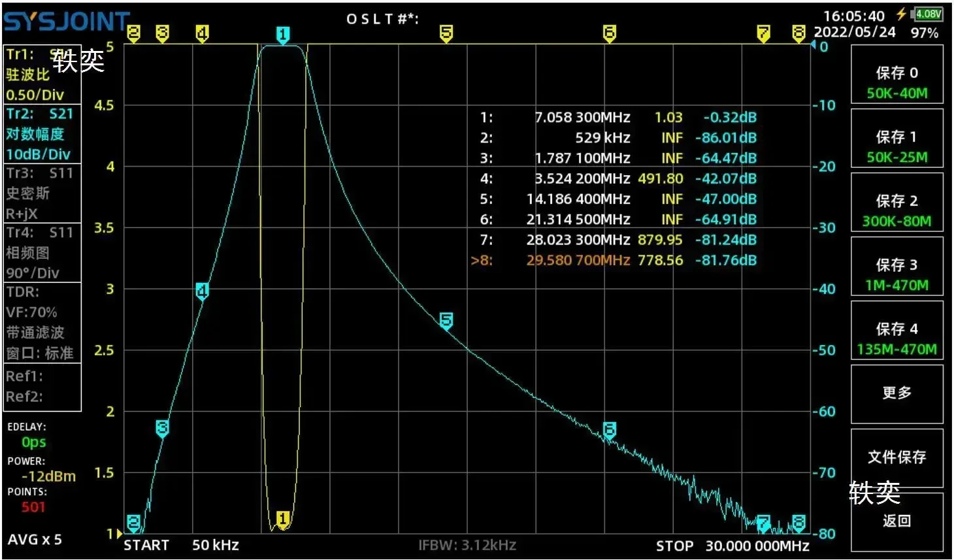Select yellow marker 5 at top
The width and height of the screenshot is (954, 560).
(446, 34)
